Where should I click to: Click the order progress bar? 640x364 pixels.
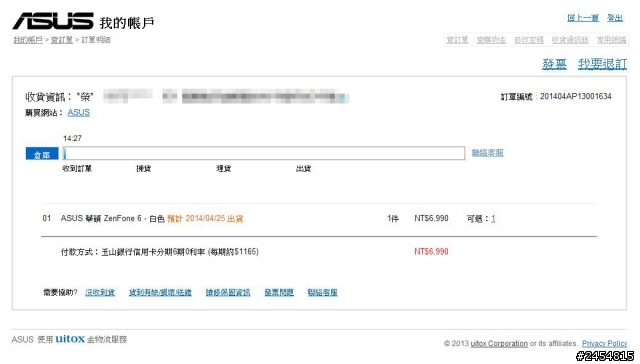[264, 153]
